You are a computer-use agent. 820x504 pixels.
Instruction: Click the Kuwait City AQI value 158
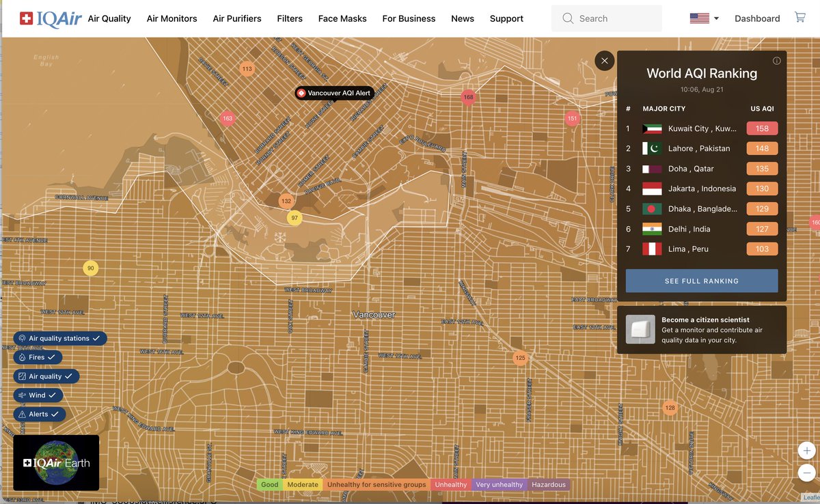pyautogui.click(x=762, y=128)
